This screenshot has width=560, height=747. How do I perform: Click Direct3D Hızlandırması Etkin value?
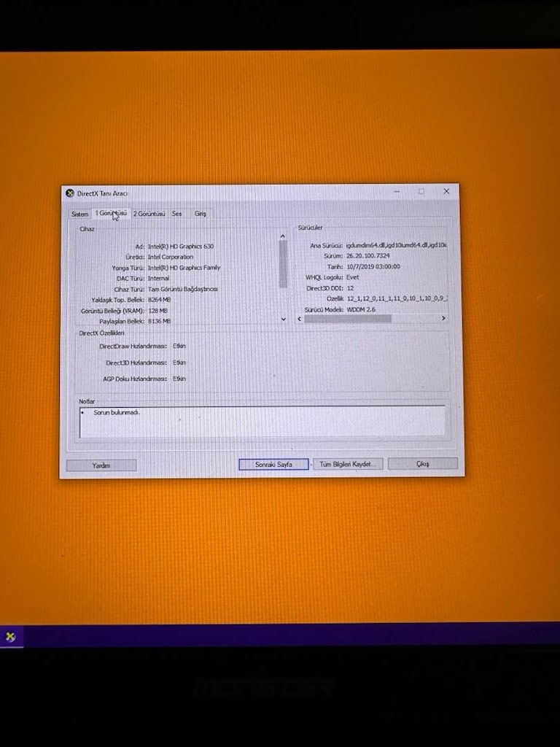coord(179,363)
